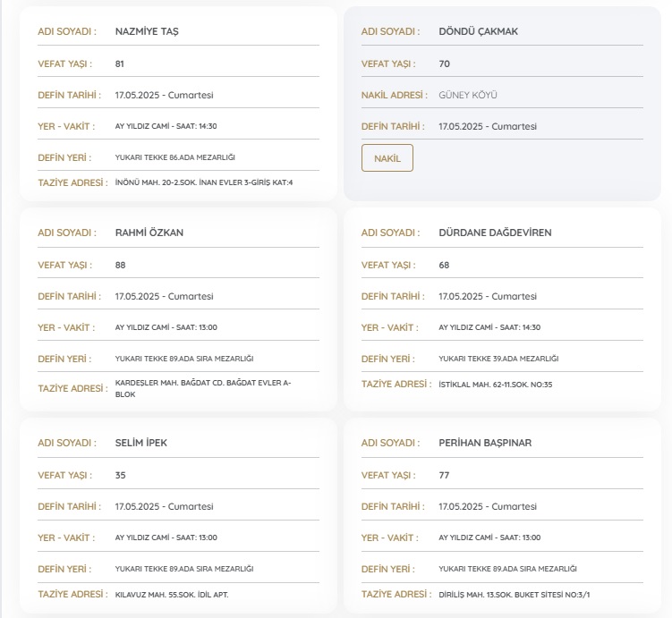Click age value 68 for Dürdane Dağdeviren

coord(444,265)
